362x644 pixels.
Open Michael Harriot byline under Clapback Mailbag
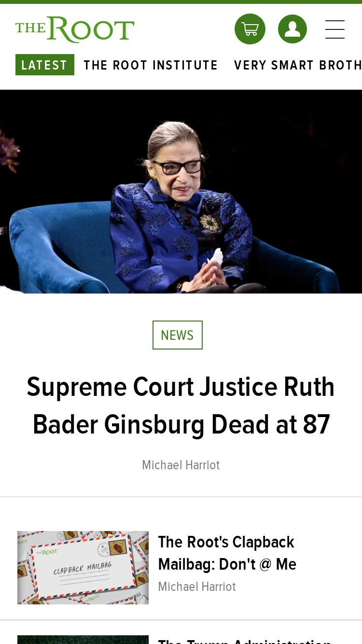click(197, 587)
